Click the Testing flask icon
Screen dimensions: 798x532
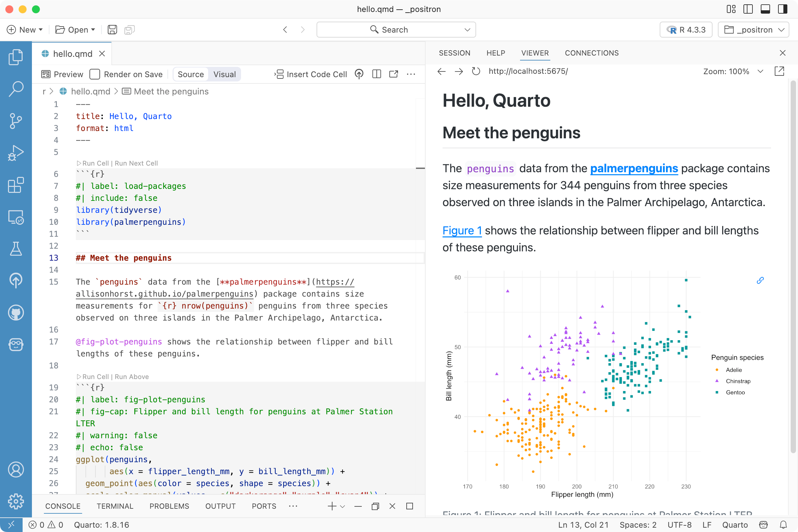tap(16, 249)
